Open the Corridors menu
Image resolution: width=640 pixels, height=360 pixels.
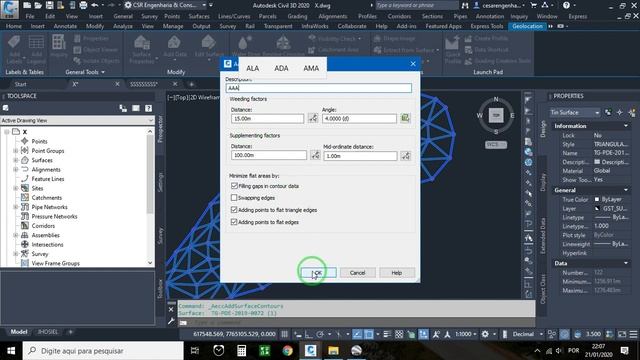coord(399,16)
